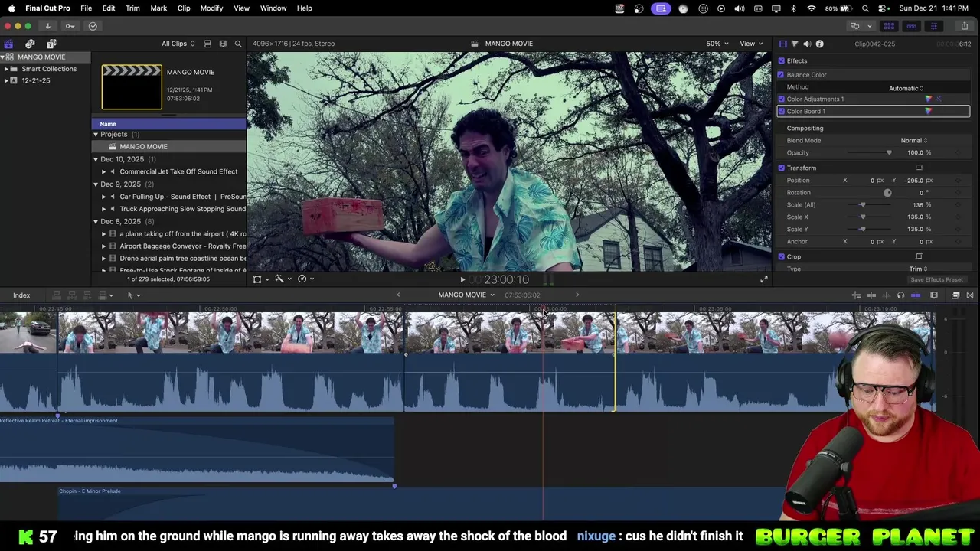The height and width of the screenshot is (551, 980).
Task: Open the Mark menu
Action: (158, 8)
